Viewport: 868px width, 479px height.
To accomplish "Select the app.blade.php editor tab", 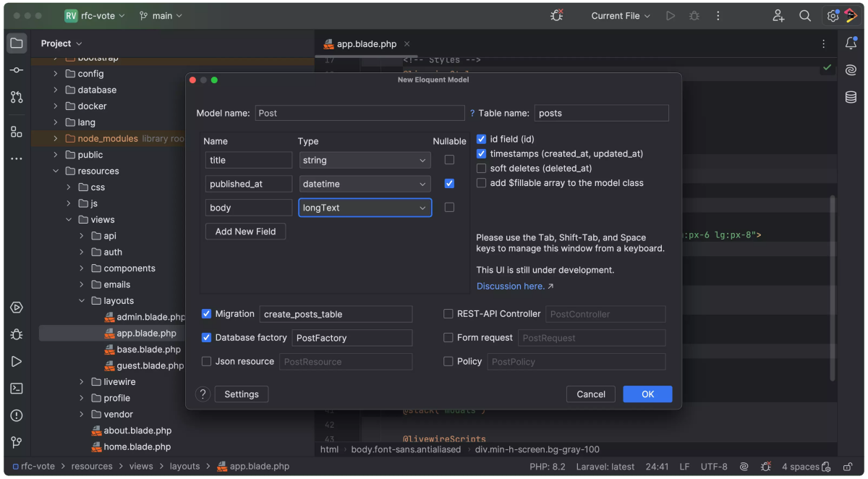I will 367,43.
